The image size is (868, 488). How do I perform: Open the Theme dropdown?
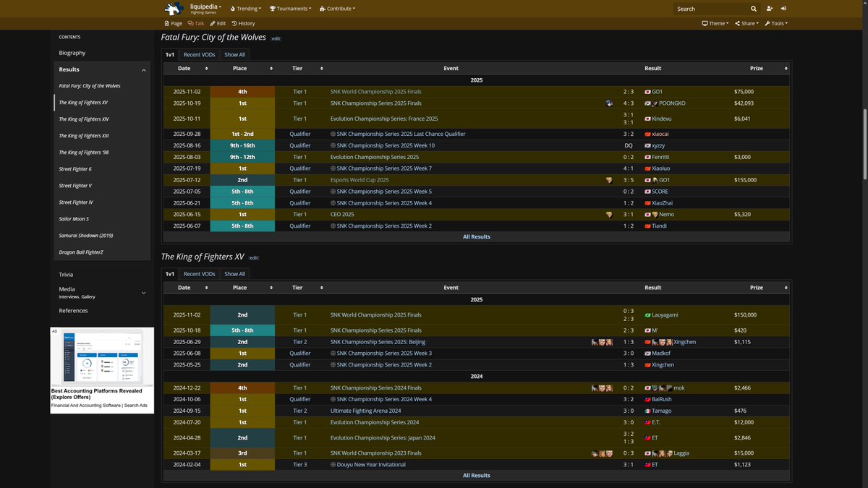coord(715,23)
